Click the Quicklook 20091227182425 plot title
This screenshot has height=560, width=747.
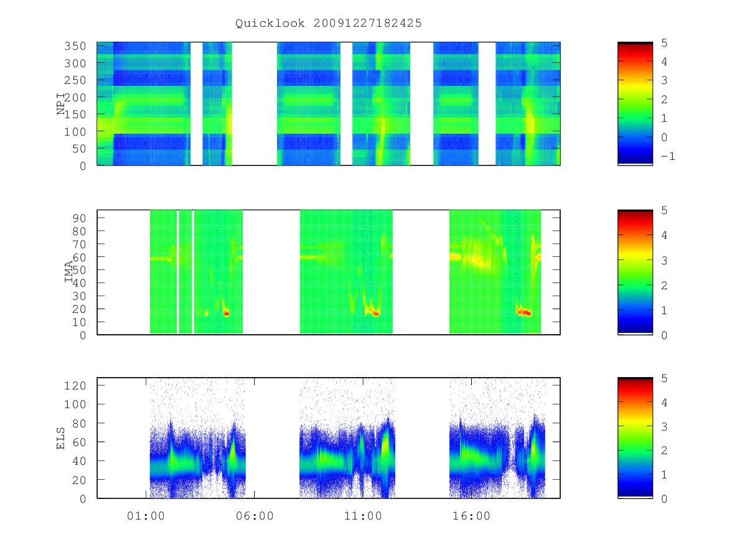coord(329,23)
